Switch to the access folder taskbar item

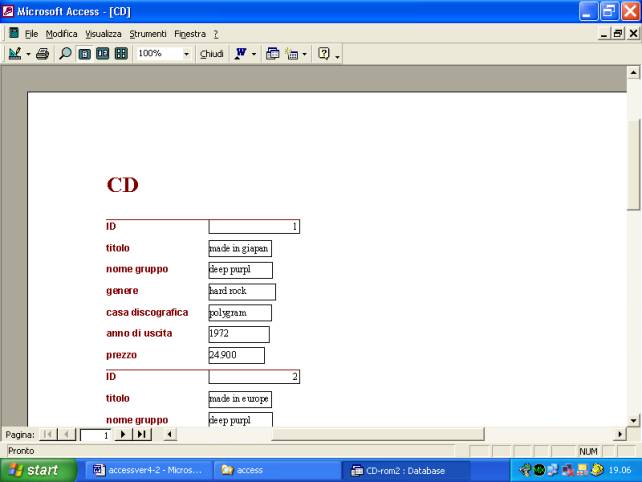(276, 470)
